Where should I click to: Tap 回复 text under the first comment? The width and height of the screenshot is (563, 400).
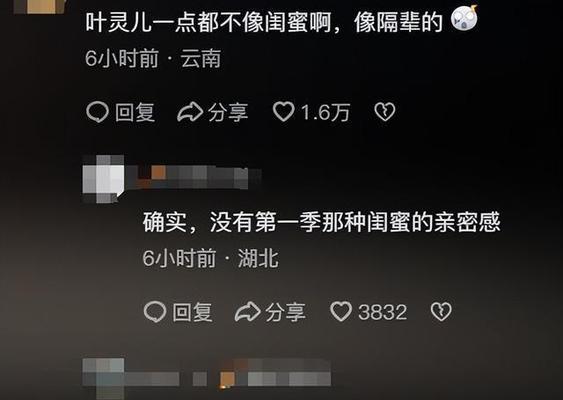tap(135, 112)
